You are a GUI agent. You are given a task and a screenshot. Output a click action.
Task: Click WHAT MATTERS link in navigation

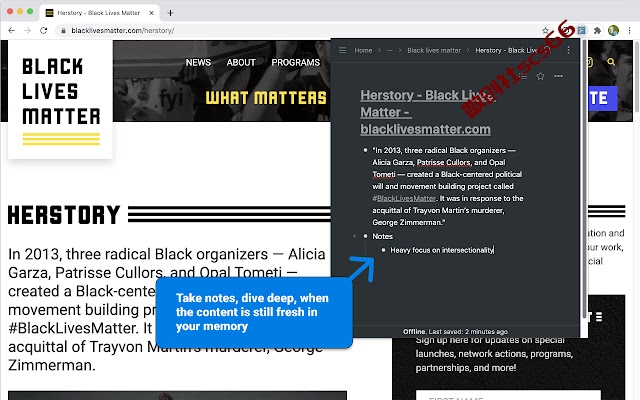pyautogui.click(x=266, y=98)
